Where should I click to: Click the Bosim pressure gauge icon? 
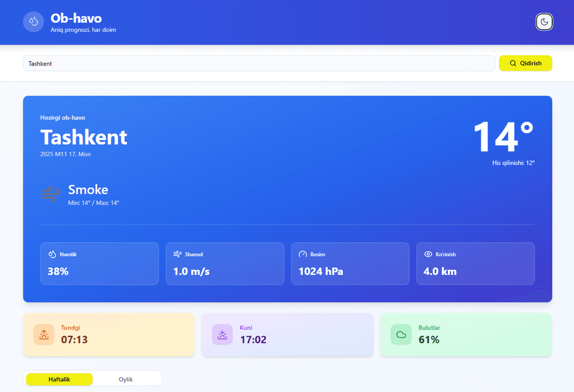point(302,254)
